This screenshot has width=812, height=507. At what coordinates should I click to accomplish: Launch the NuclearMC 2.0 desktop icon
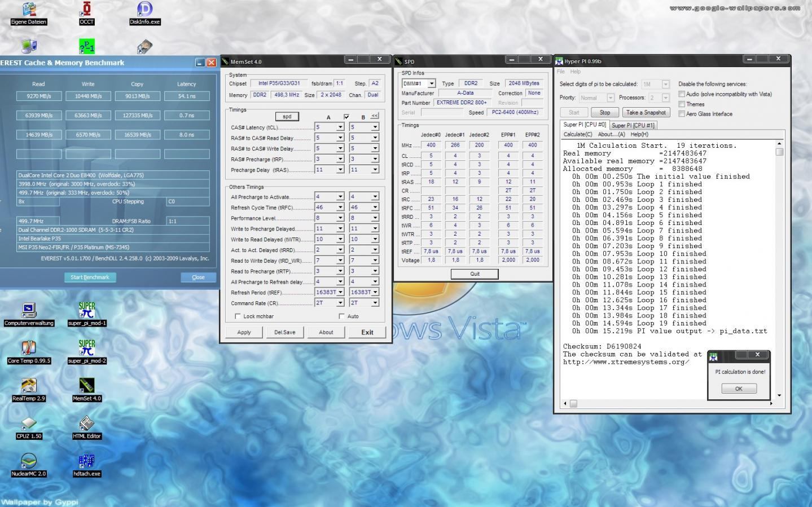pos(29,465)
